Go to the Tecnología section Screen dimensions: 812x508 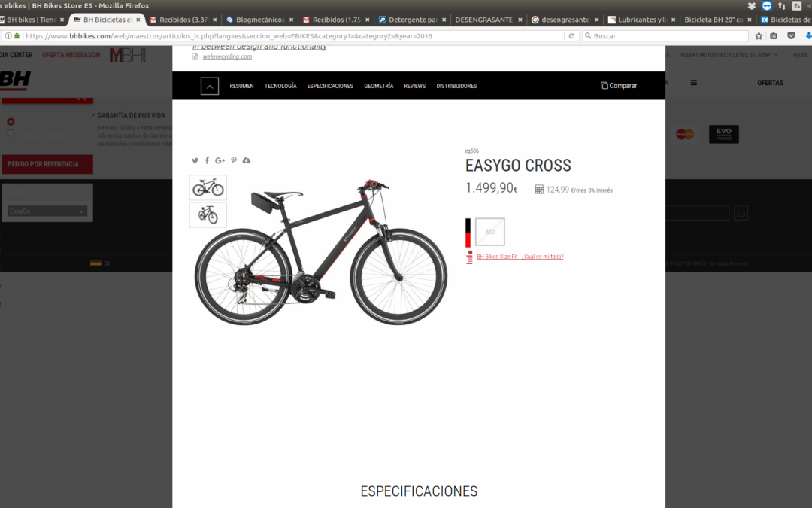pos(280,86)
